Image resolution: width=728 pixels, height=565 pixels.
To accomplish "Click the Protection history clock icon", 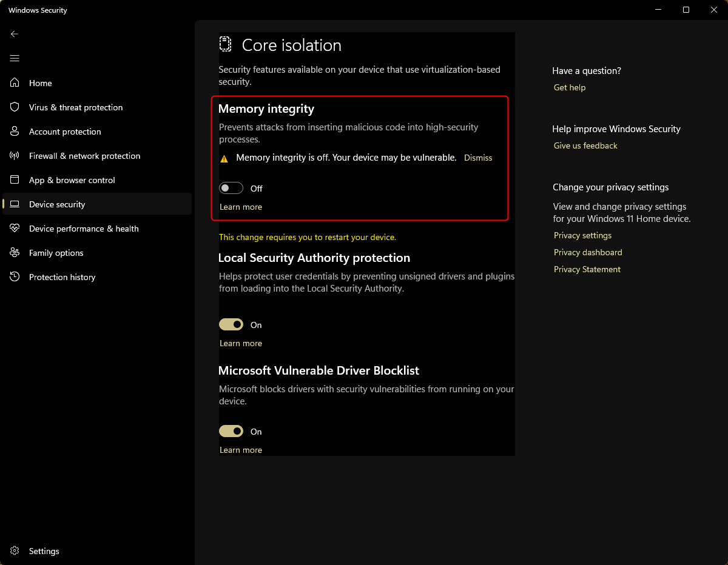I will [x=15, y=277].
